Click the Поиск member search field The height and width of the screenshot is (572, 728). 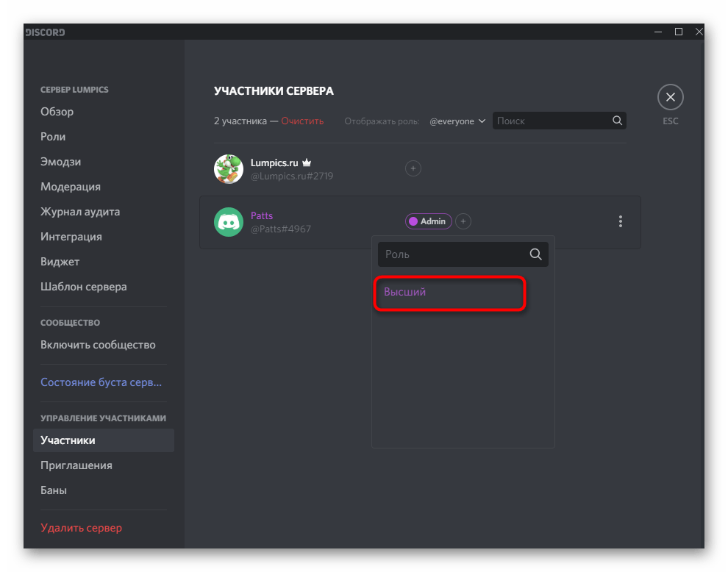(552, 121)
